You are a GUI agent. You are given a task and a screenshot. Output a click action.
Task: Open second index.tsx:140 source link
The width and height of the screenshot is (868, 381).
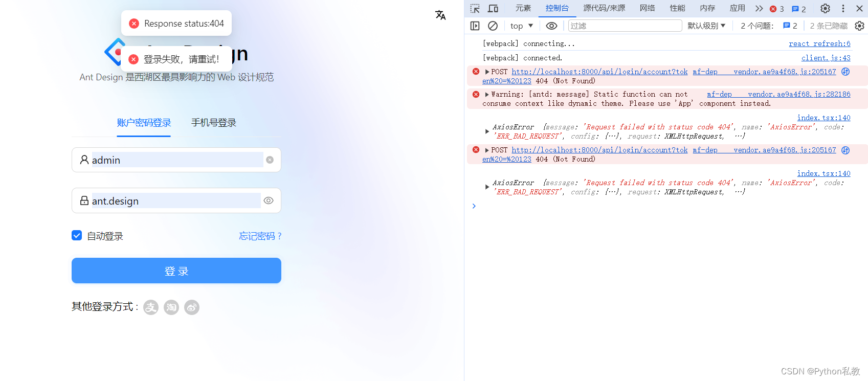tap(824, 174)
